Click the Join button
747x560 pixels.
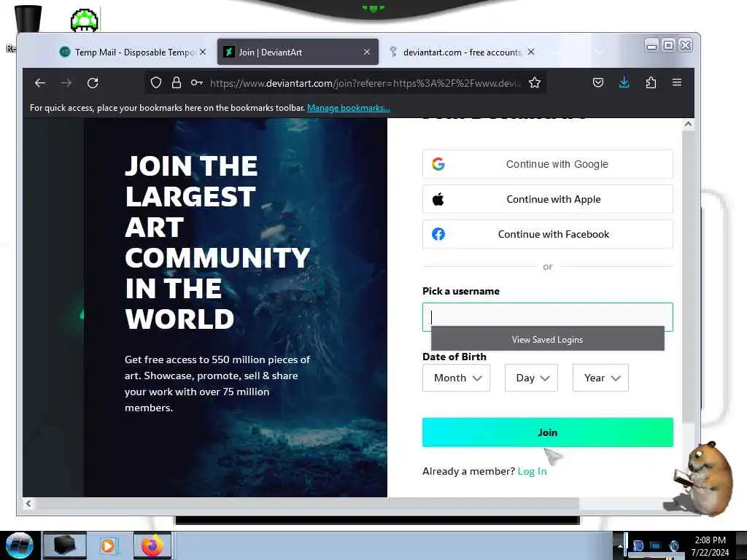pos(547,432)
